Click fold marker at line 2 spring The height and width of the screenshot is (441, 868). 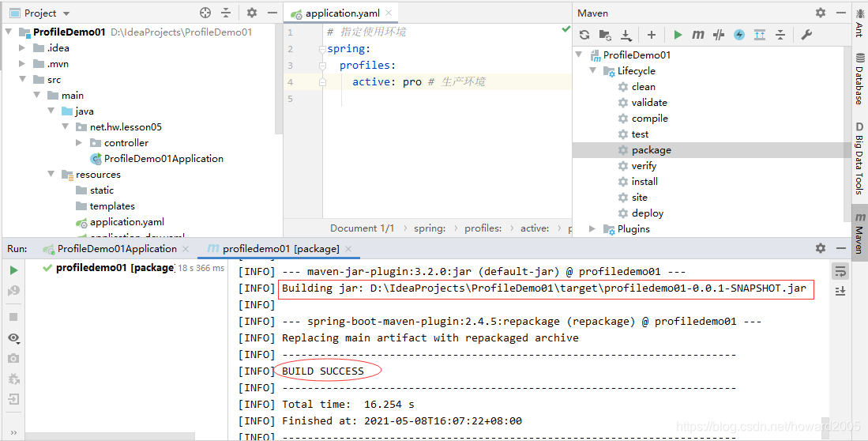click(x=323, y=49)
